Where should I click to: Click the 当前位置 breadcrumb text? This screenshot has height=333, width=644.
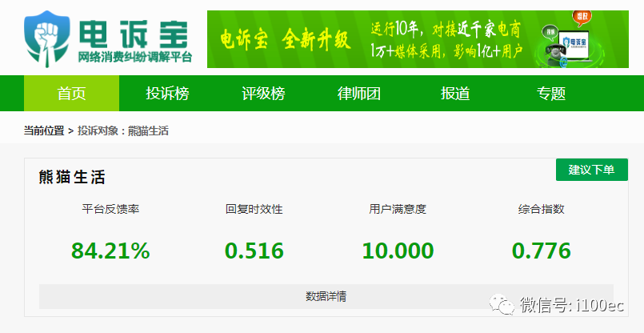click(44, 131)
